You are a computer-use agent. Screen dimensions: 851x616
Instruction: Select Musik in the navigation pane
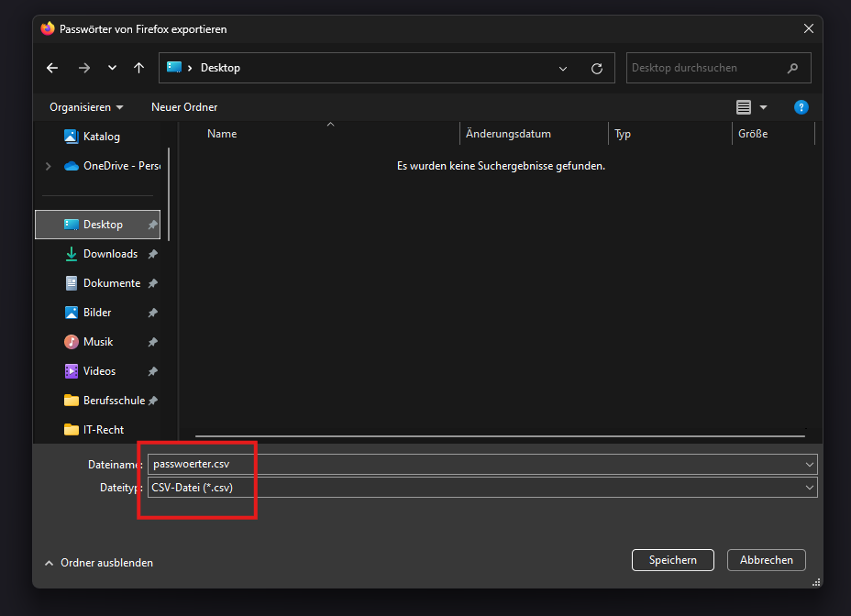(98, 342)
